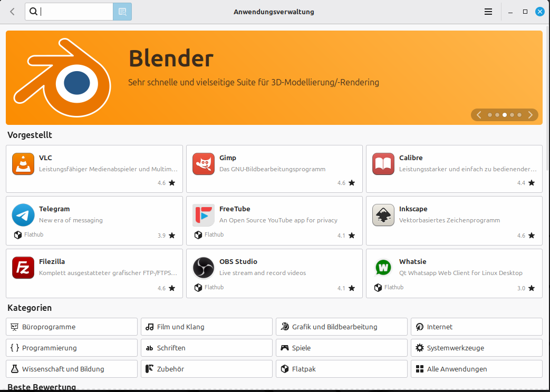Open the Spiele category
550x392 pixels.
(x=341, y=348)
